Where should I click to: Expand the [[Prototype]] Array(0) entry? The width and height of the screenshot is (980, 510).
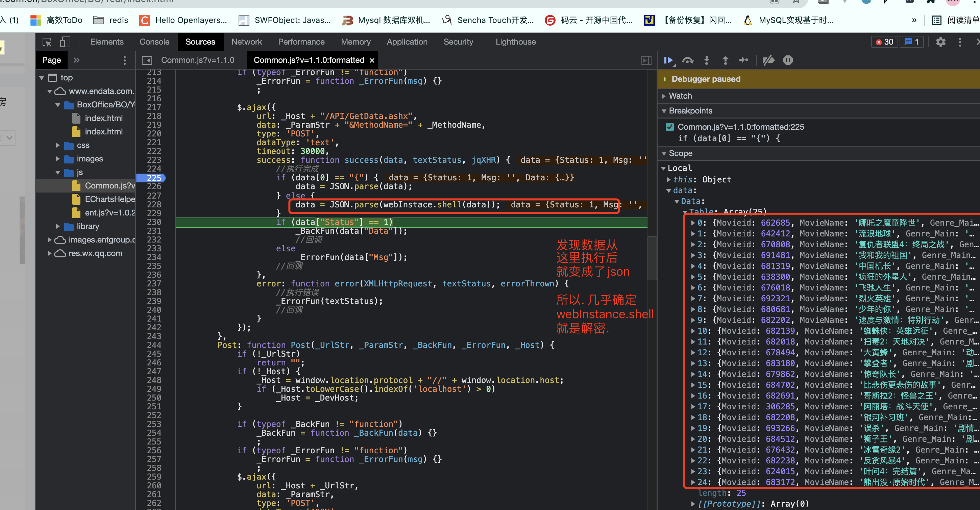click(x=693, y=504)
